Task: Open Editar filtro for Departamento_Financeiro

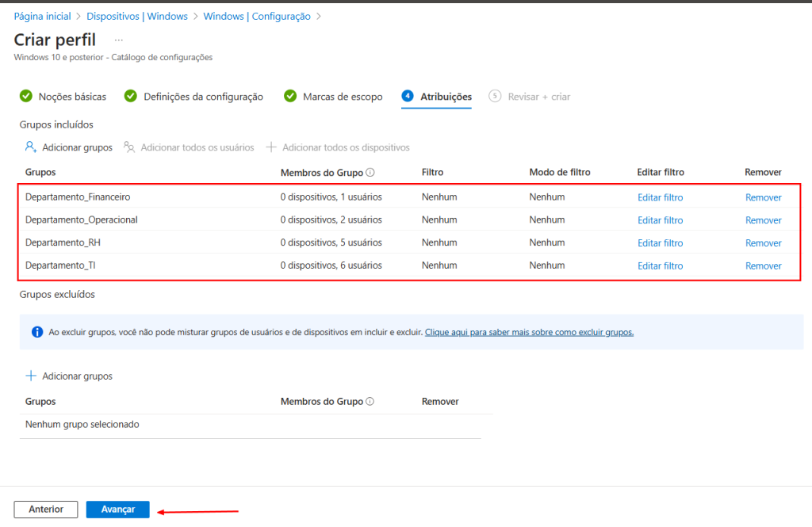Action: [660, 197]
